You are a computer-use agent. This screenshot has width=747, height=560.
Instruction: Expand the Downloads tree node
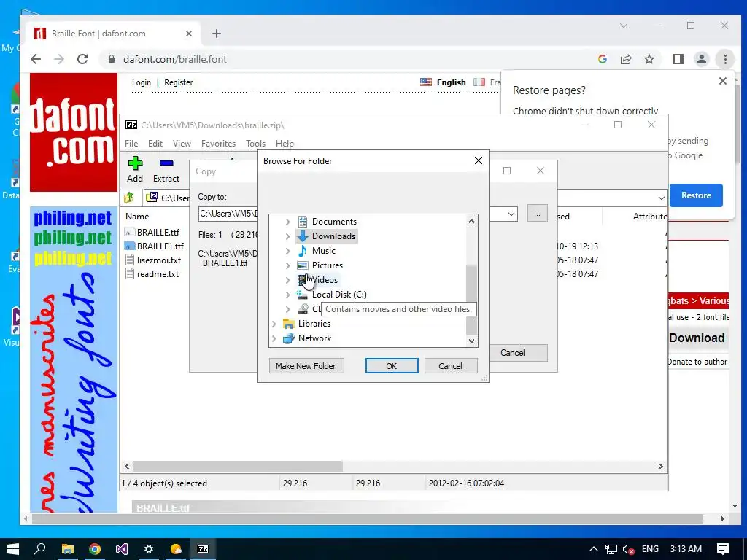point(287,236)
